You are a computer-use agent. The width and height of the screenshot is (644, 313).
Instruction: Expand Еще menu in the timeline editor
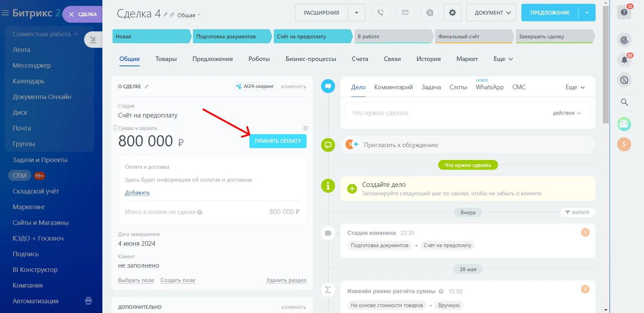(x=575, y=87)
